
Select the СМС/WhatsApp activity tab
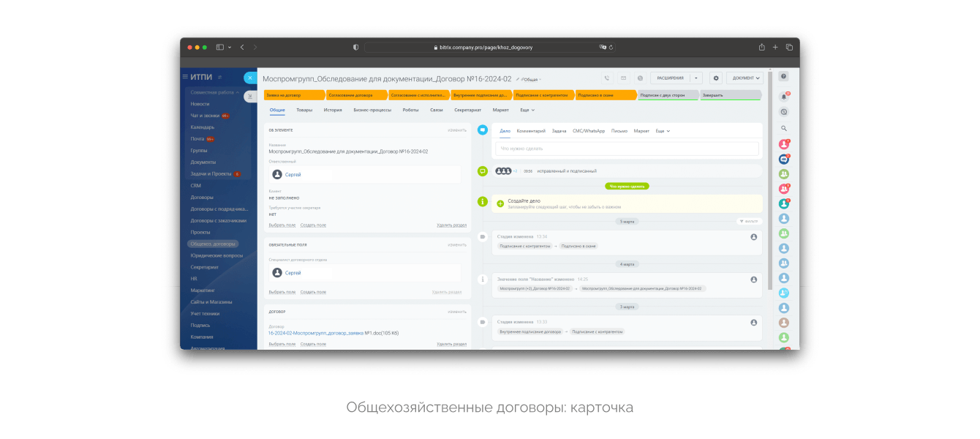[589, 130]
